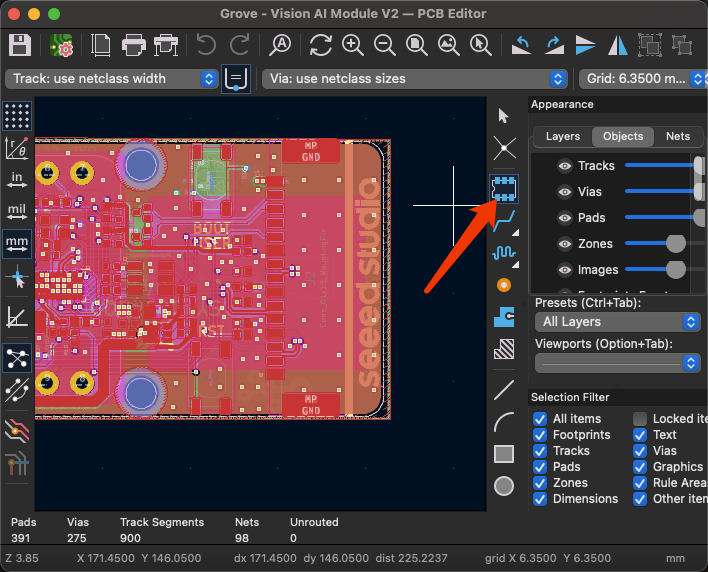Screen dimensions: 708x572
Task: Toggle ratsnest display icon
Action: point(17,358)
